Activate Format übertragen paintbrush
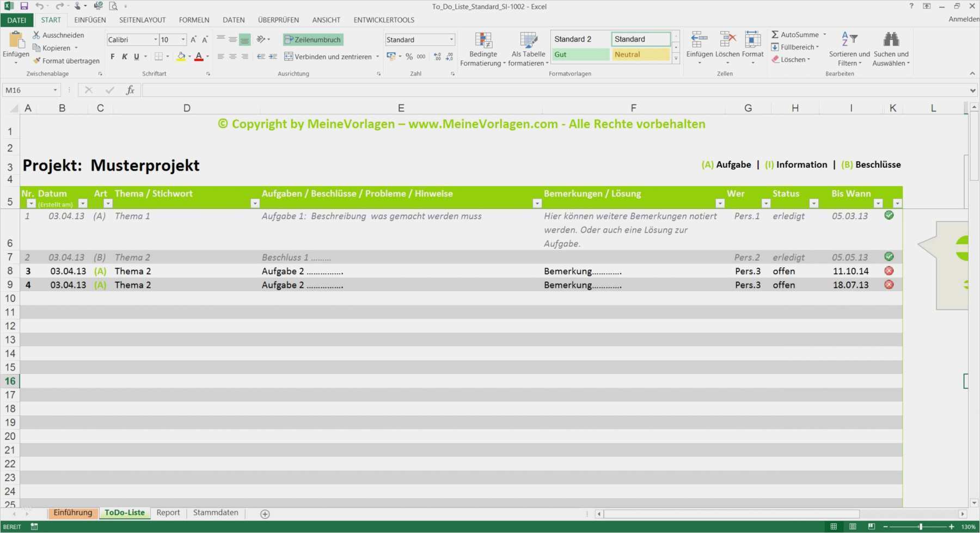This screenshot has width=980, height=533. [36, 60]
